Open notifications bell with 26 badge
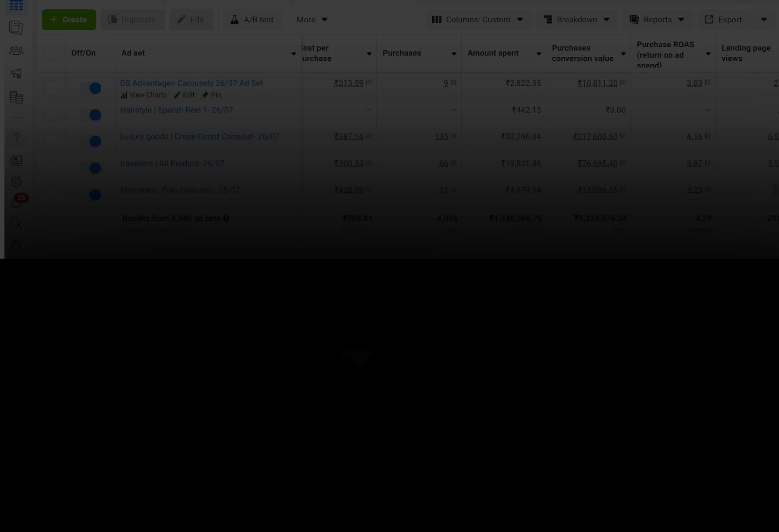The width and height of the screenshot is (779, 532). 16,202
